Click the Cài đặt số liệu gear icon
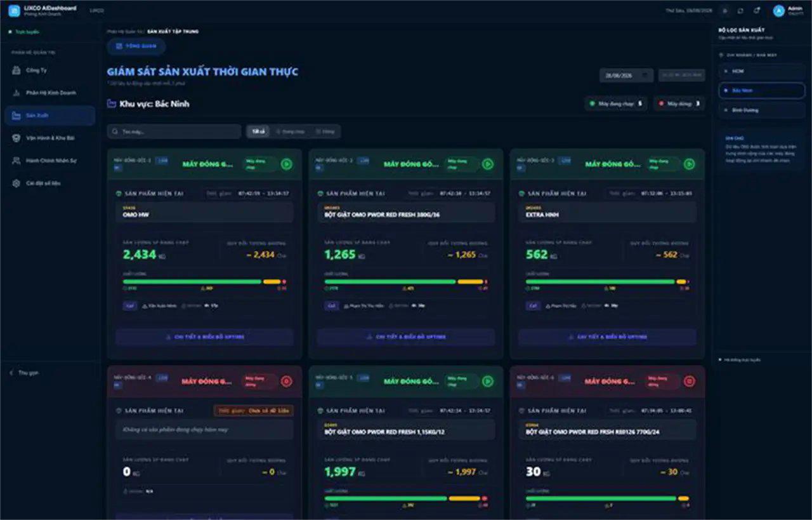812x520 pixels. 16,183
